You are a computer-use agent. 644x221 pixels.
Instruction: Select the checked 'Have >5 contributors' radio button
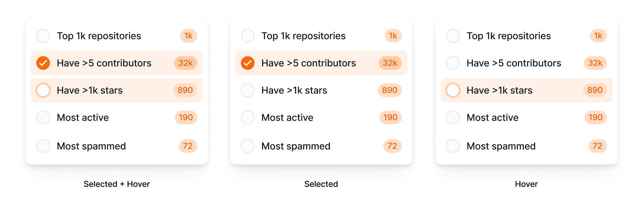[43, 63]
